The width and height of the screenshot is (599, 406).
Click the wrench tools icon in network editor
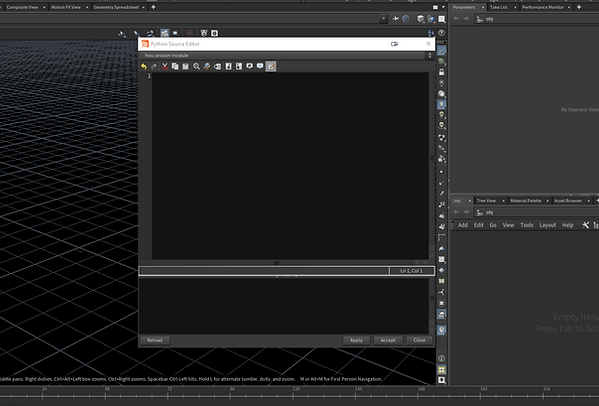click(585, 225)
